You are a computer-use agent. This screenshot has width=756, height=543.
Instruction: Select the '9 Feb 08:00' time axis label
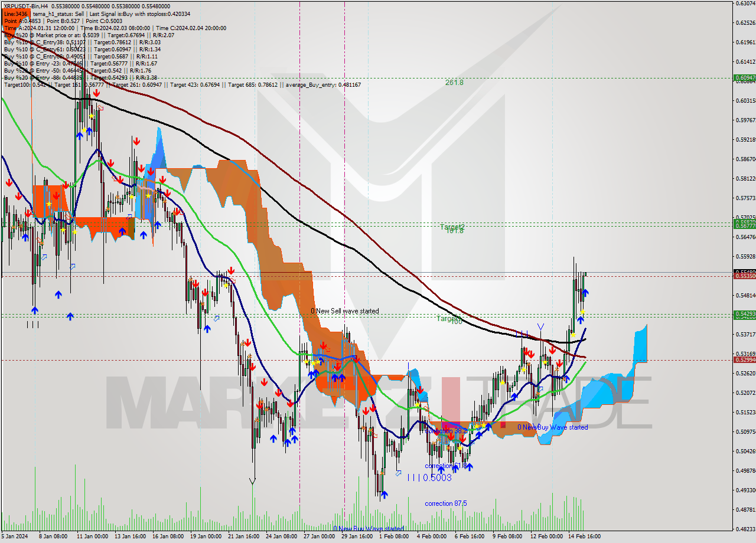point(507,537)
